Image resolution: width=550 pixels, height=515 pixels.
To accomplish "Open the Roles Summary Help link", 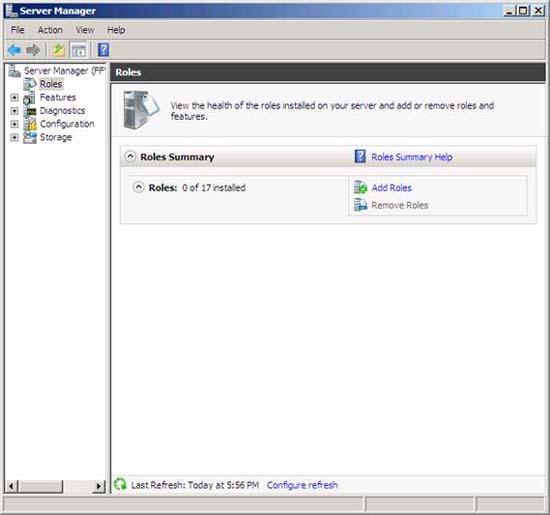I will pos(412,157).
